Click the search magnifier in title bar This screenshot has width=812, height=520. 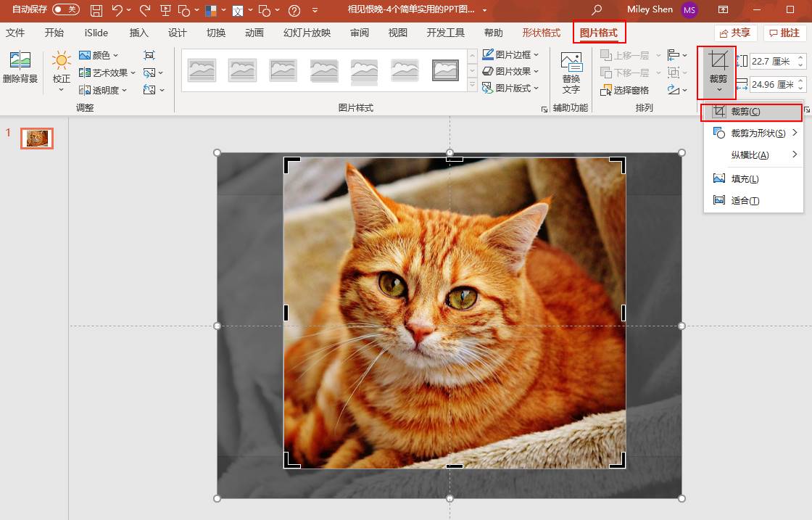point(597,10)
